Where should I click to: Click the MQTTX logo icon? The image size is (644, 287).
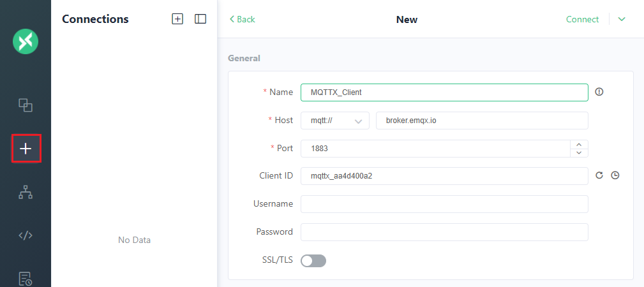click(26, 41)
